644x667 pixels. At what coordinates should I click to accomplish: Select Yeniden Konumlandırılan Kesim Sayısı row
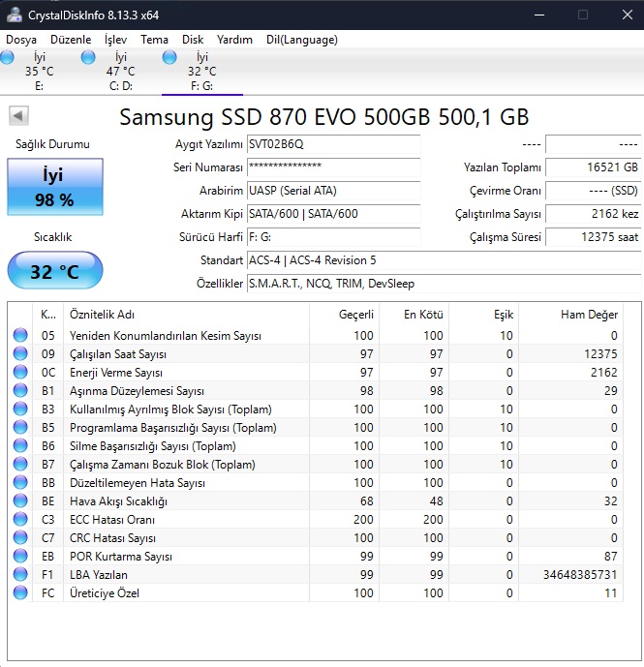[316, 335]
